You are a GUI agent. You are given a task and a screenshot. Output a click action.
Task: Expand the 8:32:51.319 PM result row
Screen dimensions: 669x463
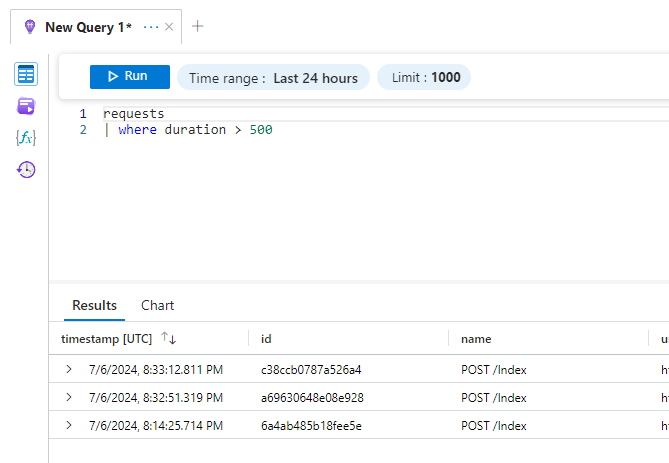point(69,397)
